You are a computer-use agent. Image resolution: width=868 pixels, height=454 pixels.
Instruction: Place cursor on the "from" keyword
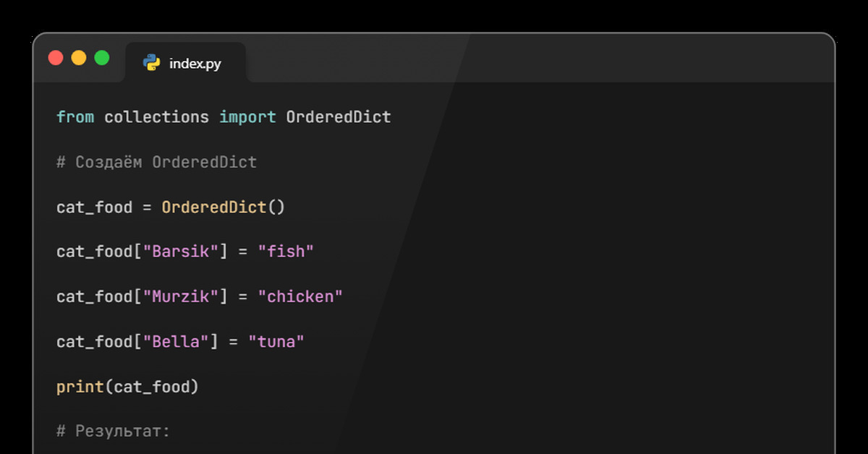click(75, 117)
